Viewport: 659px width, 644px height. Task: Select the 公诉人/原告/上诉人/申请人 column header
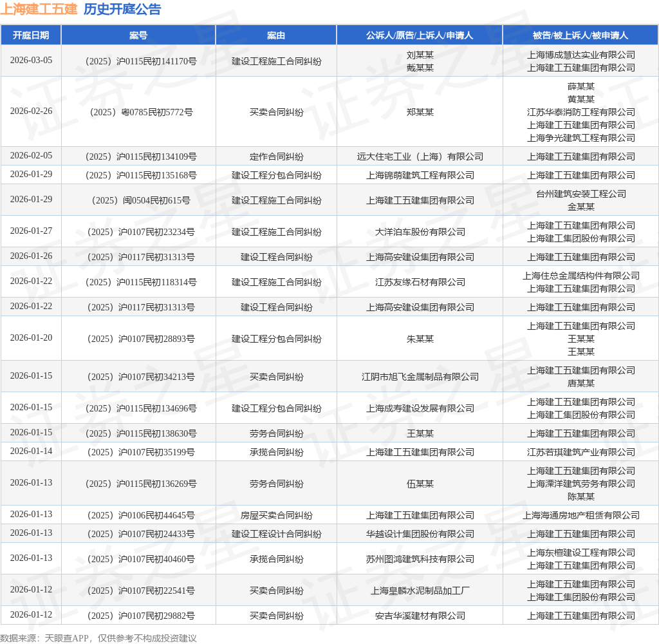pyautogui.click(x=420, y=35)
